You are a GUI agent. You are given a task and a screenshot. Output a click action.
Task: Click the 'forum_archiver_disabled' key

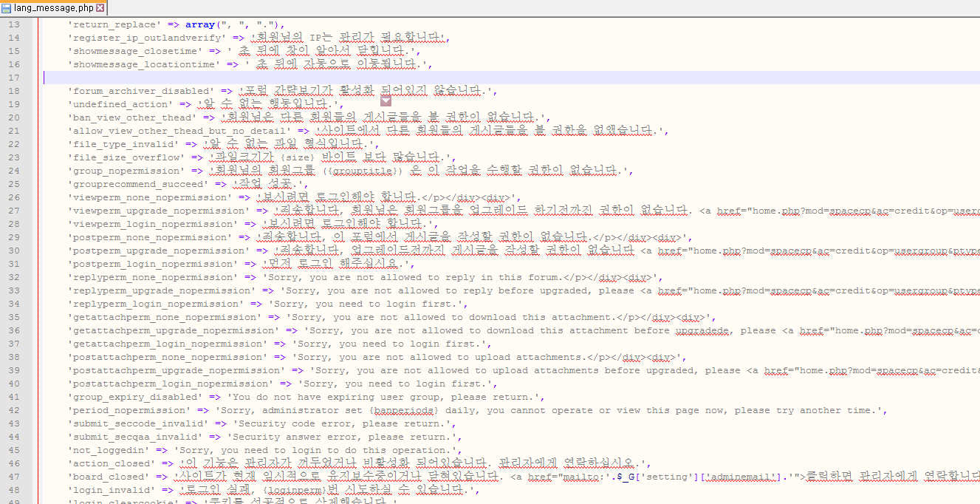point(140,91)
